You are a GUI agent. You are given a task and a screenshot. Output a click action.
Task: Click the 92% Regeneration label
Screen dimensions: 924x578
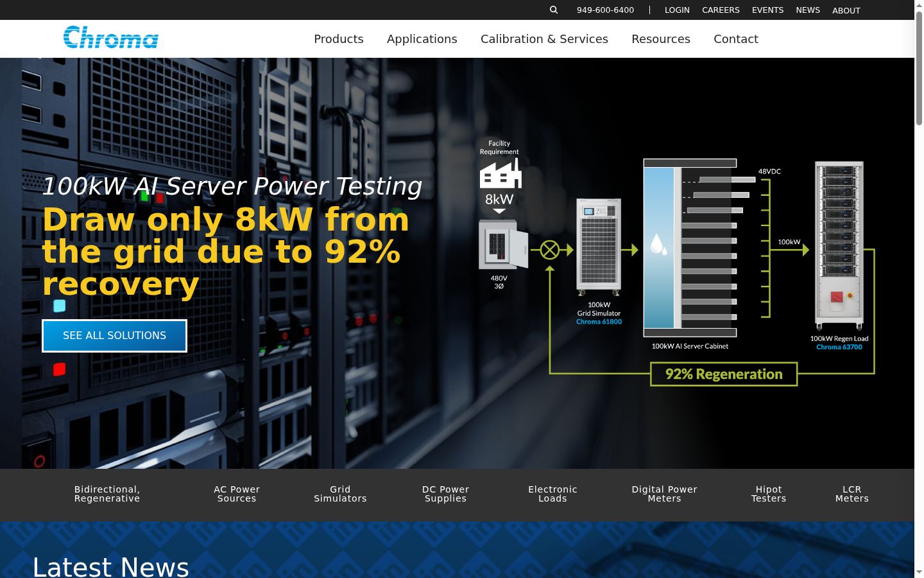click(724, 374)
